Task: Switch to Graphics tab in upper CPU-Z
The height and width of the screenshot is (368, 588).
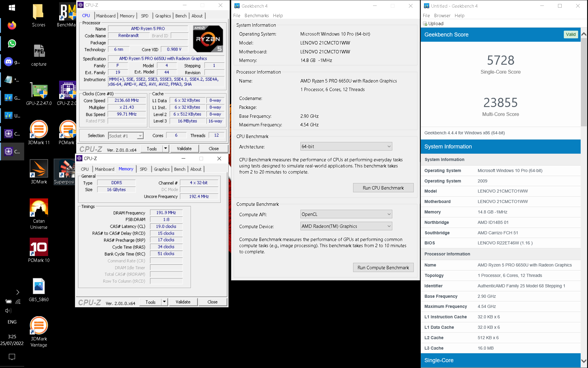Action: click(x=163, y=16)
